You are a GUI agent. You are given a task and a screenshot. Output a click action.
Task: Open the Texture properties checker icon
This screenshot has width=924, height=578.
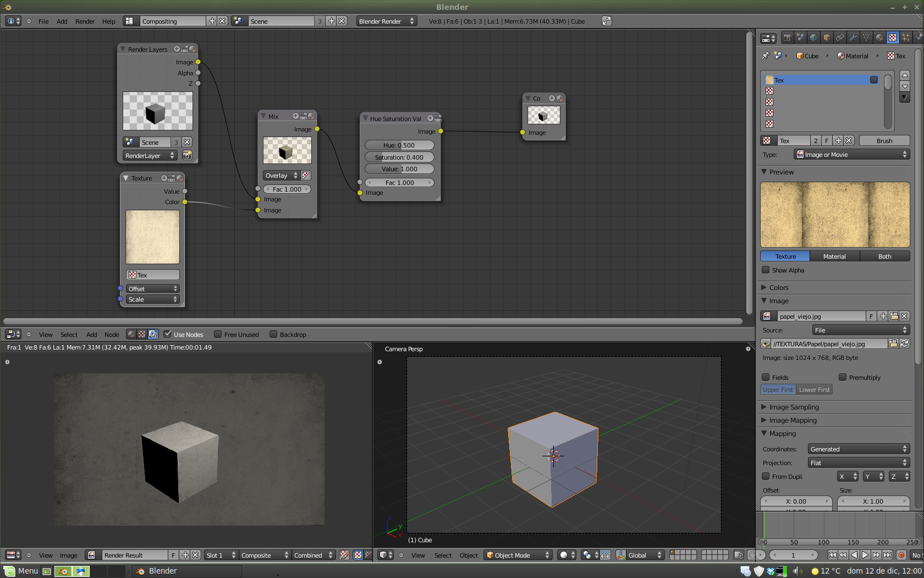tap(893, 38)
